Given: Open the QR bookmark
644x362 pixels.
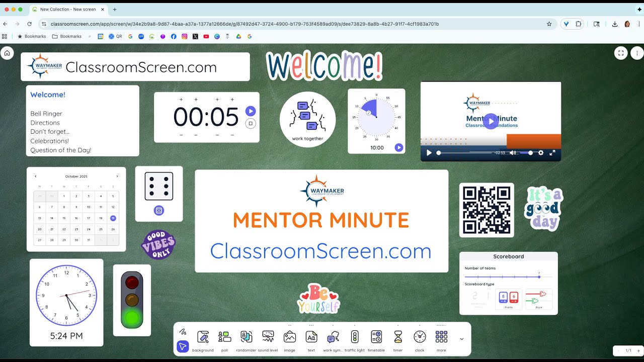Looking at the screenshot, I should coord(115,36).
